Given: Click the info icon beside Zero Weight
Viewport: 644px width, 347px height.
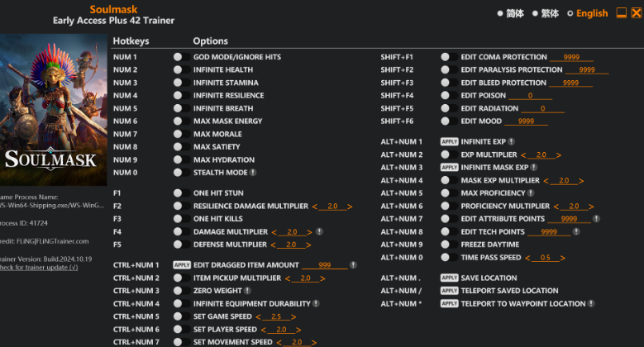Looking at the screenshot, I should coord(246,291).
